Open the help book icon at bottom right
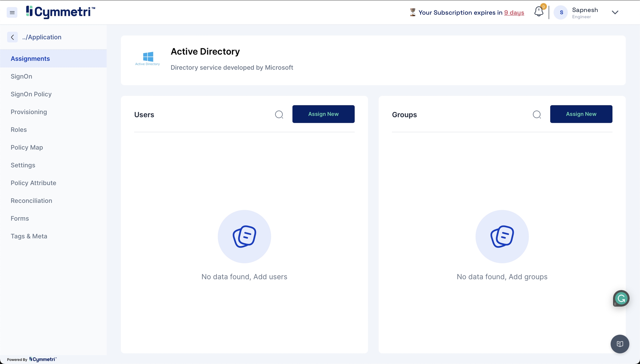This screenshot has width=640, height=364. [620, 344]
